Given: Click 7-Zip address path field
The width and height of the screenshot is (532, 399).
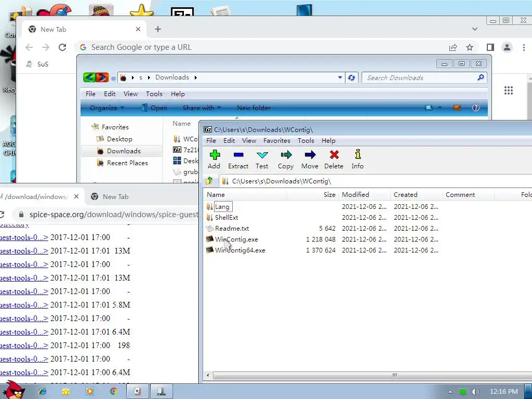Looking at the screenshot, I should pos(377,181).
